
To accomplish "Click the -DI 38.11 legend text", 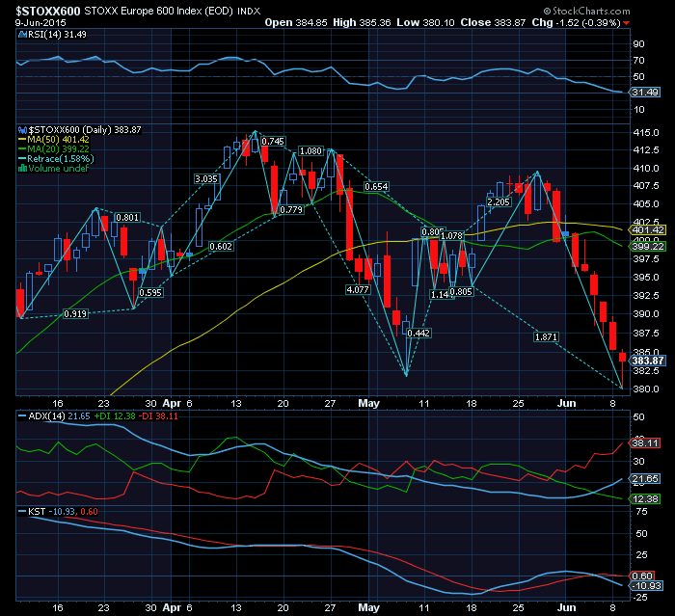I will pos(159,416).
